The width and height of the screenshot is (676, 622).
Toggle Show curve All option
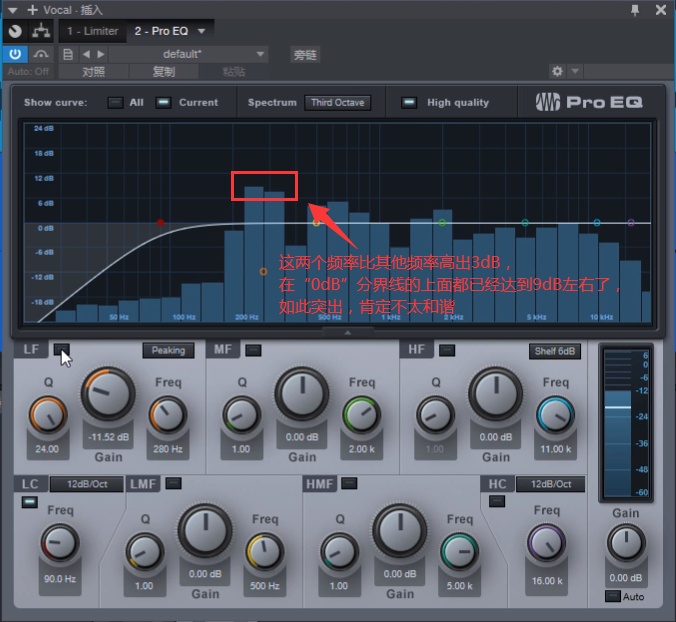[x=115, y=103]
